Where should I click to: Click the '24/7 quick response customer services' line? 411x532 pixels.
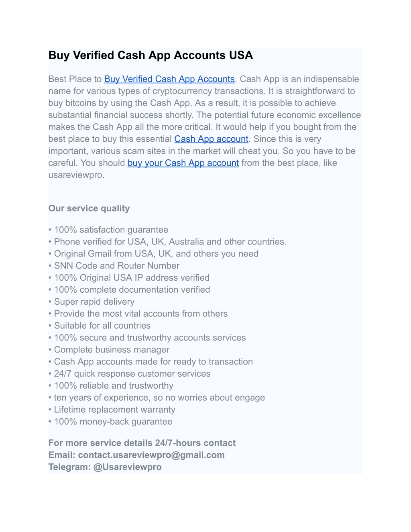click(x=130, y=374)
